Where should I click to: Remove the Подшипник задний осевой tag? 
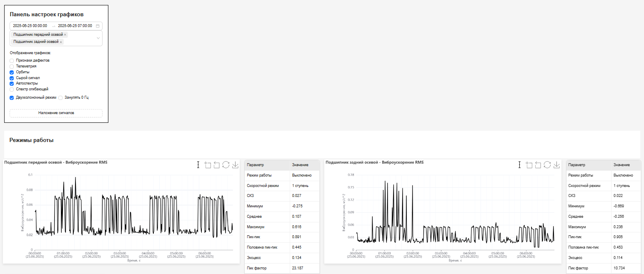pyautogui.click(x=61, y=42)
